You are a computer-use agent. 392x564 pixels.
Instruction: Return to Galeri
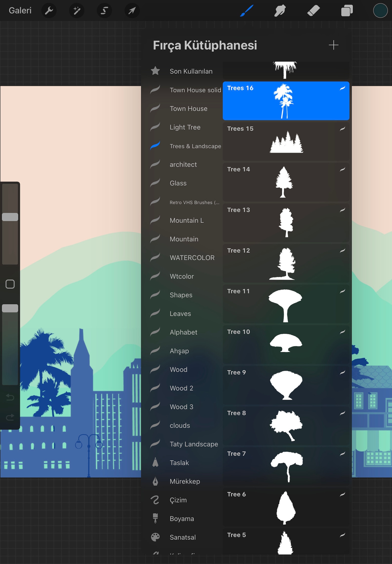coord(20,11)
